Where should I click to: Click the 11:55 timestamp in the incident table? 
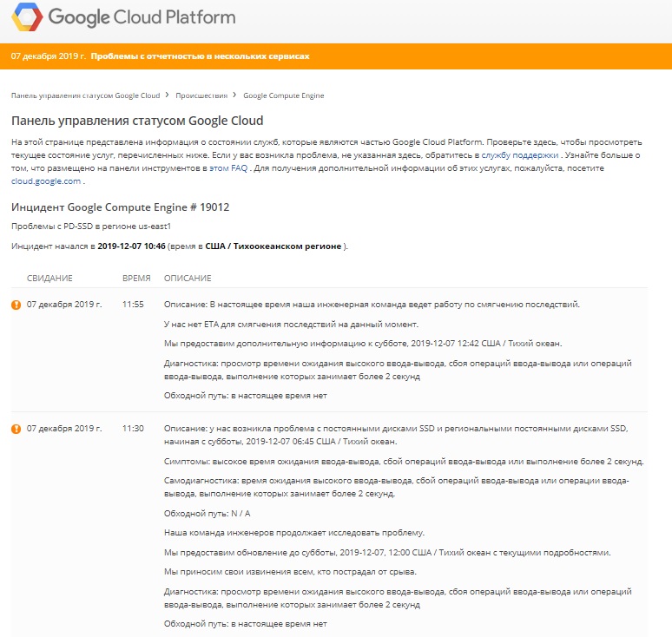coord(133,305)
